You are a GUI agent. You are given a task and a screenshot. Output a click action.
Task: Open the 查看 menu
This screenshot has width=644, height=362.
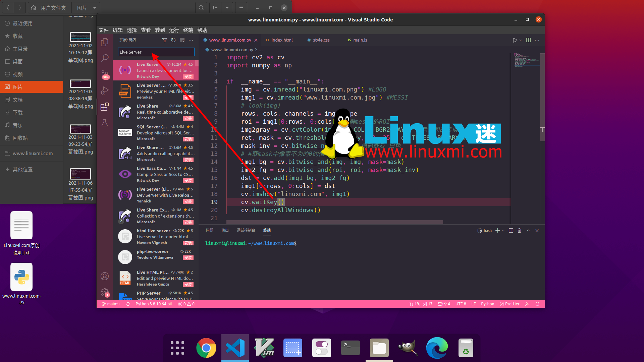pyautogui.click(x=146, y=30)
